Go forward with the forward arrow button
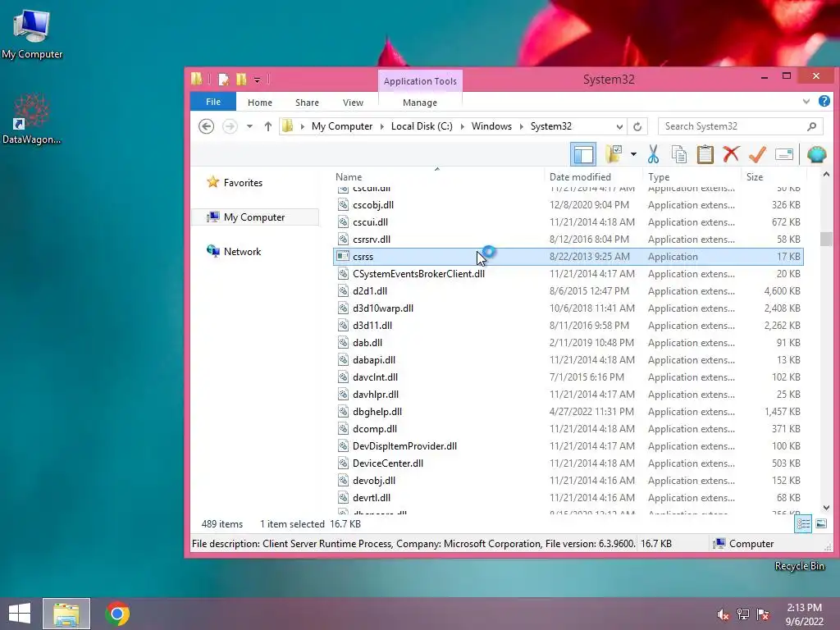This screenshot has width=840, height=630. click(x=230, y=126)
